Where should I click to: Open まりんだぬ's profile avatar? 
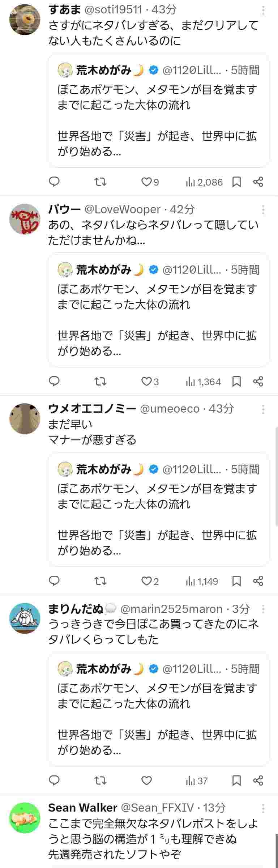pyautogui.click(x=24, y=618)
